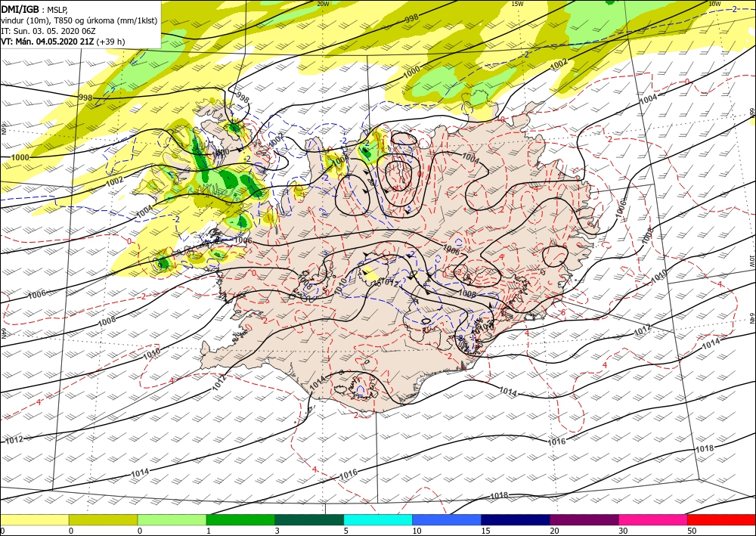Click the "(+39 h)" forecast offset text
Screen dimensions: 756x536
110,42
